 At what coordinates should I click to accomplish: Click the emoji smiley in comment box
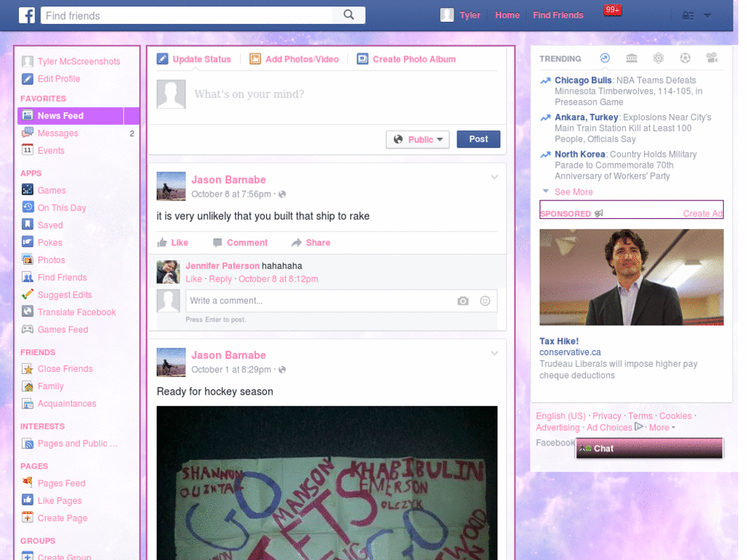point(485,301)
